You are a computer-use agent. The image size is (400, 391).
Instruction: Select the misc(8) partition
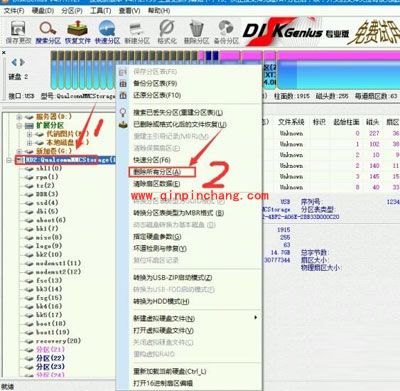click(49, 237)
